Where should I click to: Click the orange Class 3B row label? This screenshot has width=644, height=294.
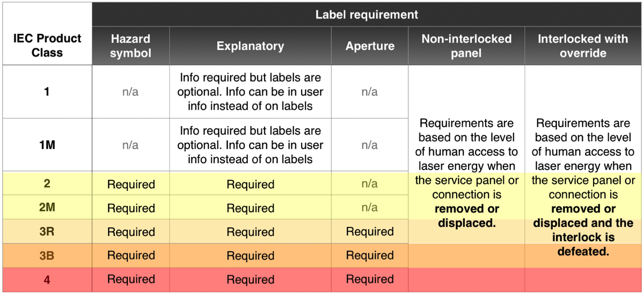[x=47, y=255]
